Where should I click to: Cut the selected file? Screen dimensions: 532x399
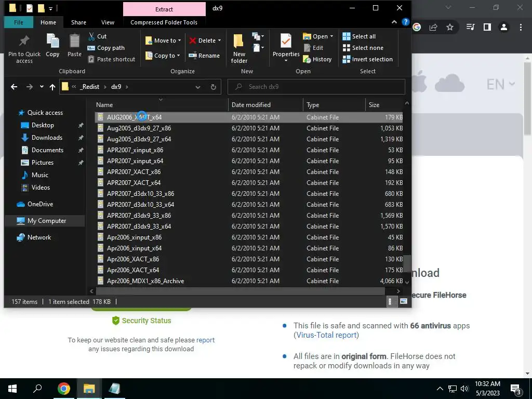pos(97,36)
